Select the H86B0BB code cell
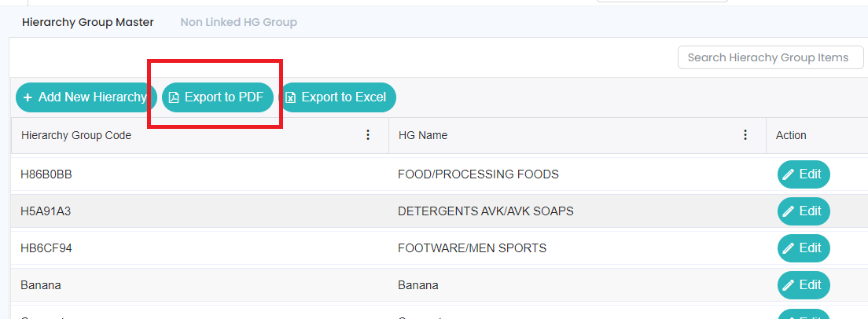 46,174
